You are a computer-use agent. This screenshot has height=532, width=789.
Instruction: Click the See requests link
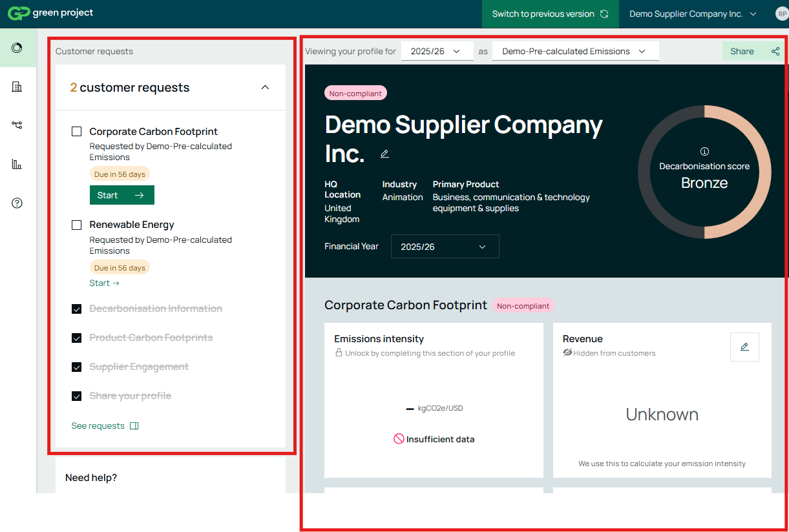tap(105, 426)
